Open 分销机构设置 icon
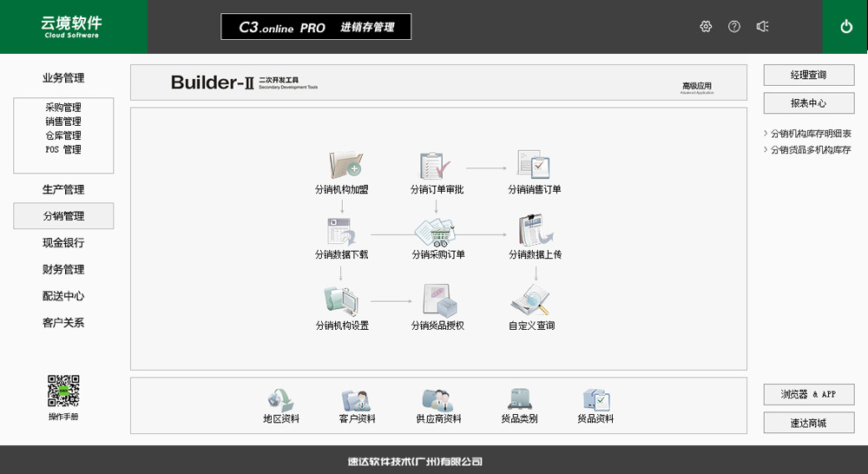Screen dimensions: 868x474 click(341, 300)
